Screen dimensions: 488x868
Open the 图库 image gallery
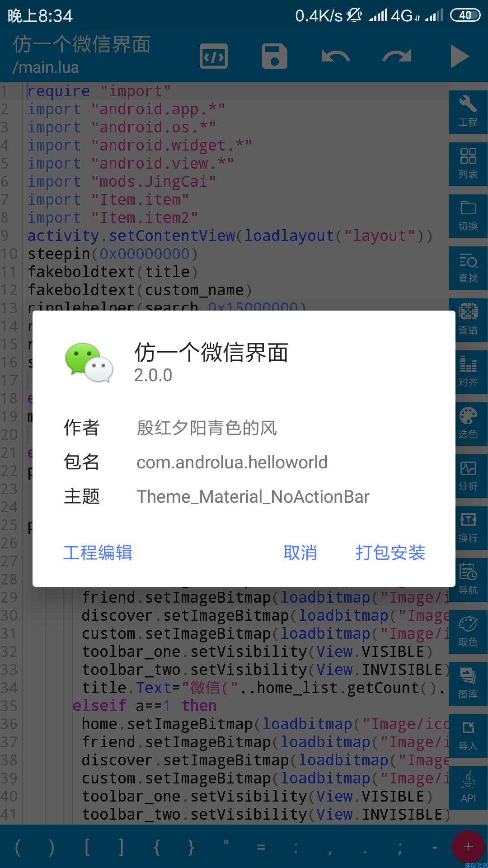point(468,684)
